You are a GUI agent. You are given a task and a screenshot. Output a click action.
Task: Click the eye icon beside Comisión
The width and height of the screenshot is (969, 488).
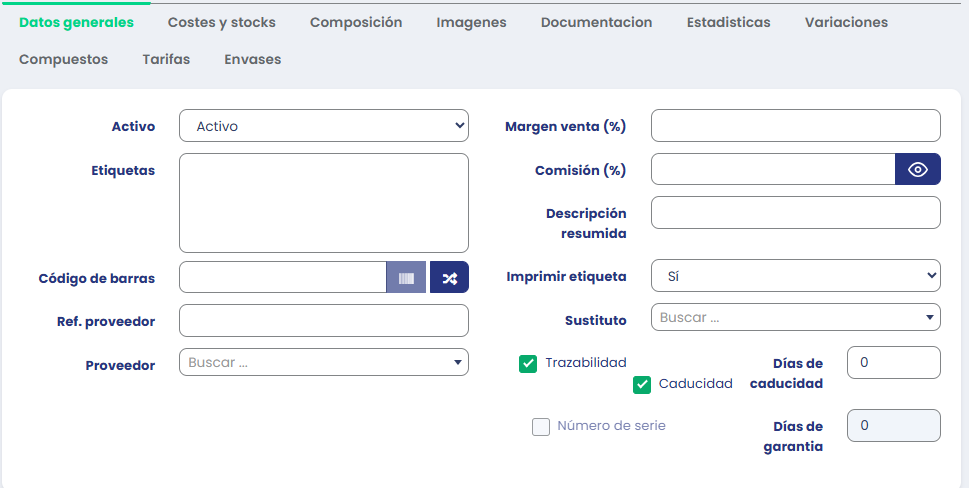point(917,169)
